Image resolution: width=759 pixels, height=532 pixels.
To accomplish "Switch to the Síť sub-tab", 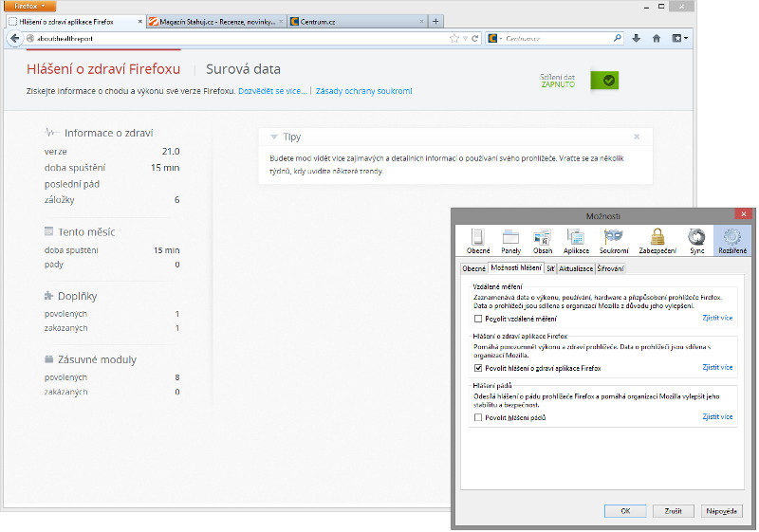I will tap(550, 268).
